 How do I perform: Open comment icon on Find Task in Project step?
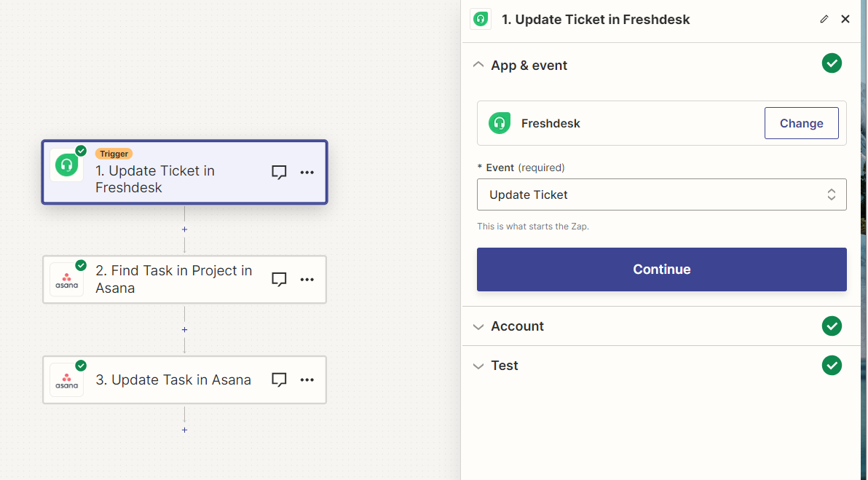(279, 280)
